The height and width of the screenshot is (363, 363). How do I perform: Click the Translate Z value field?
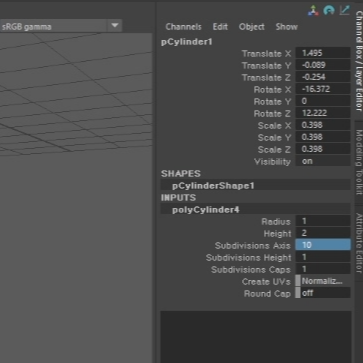tap(323, 77)
